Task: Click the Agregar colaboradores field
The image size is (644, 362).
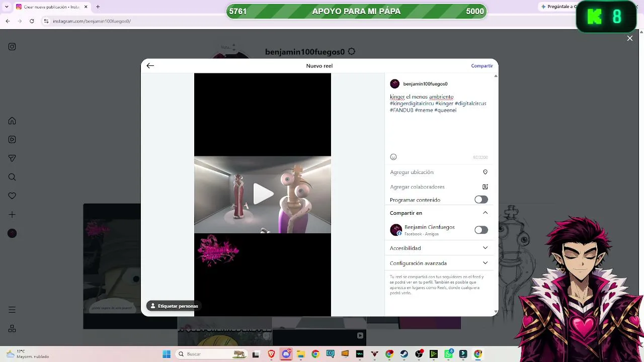Action: 439,187
